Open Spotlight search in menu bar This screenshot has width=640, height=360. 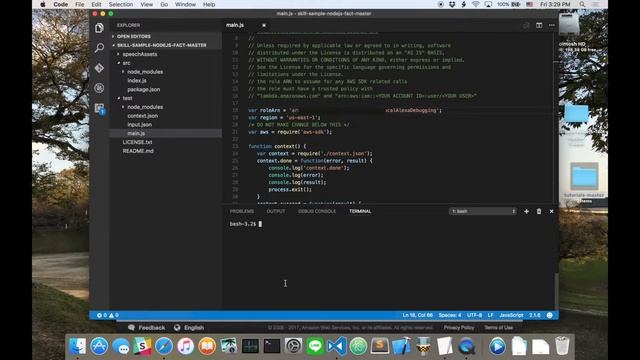pos(582,4)
